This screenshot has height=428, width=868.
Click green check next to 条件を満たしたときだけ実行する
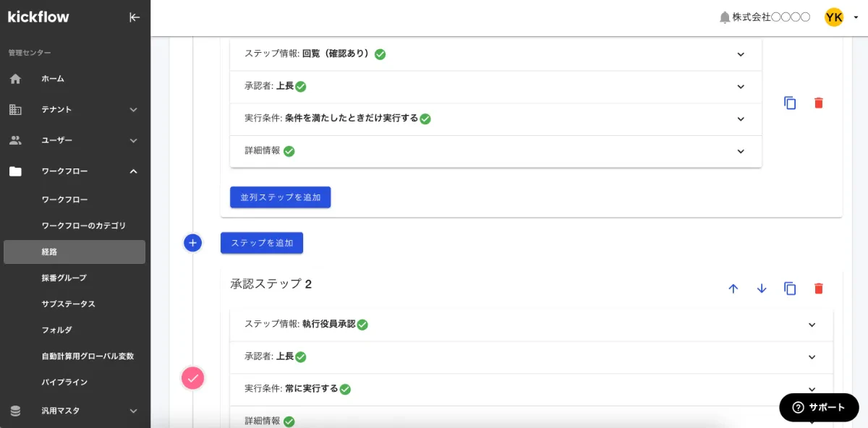click(425, 119)
